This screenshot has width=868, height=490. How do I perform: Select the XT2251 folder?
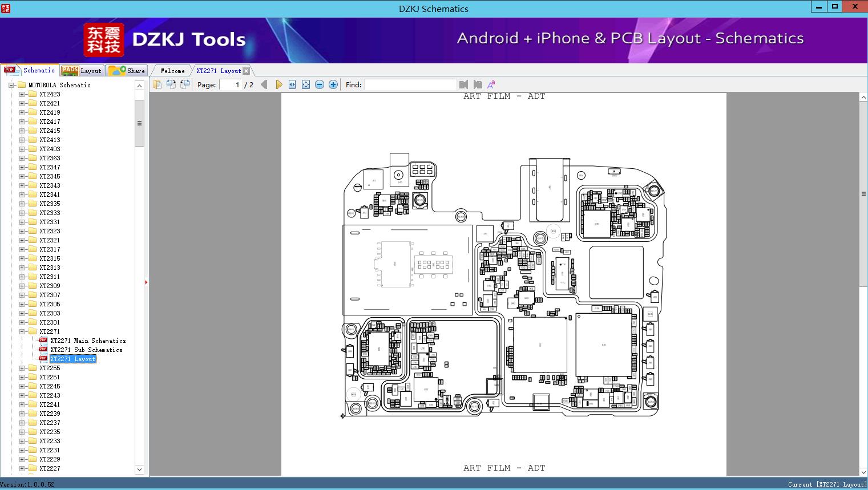50,377
